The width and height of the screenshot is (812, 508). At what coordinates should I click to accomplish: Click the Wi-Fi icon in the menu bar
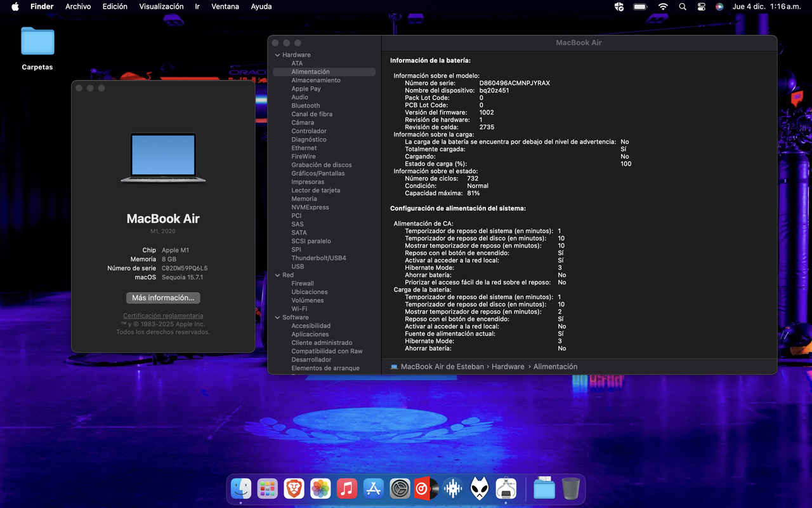[662, 6]
